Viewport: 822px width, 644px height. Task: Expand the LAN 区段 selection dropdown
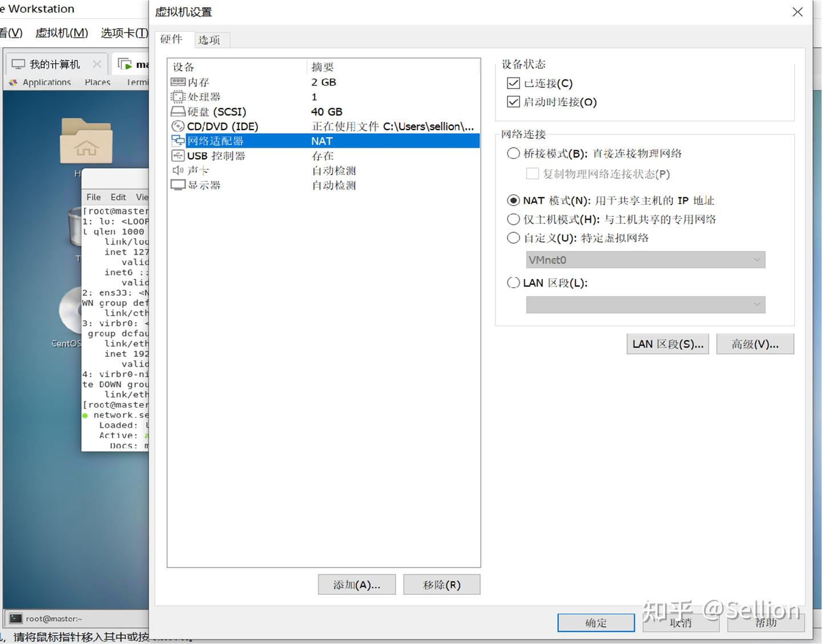coord(757,304)
